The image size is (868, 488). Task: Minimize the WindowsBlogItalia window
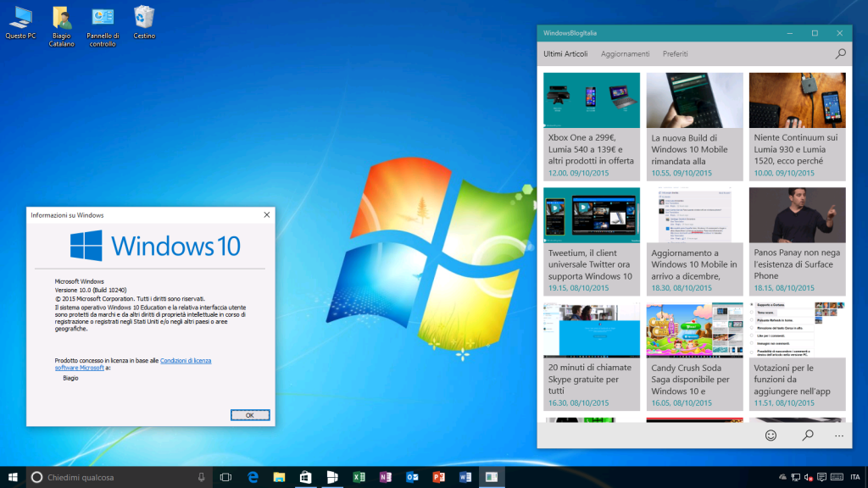pyautogui.click(x=790, y=33)
